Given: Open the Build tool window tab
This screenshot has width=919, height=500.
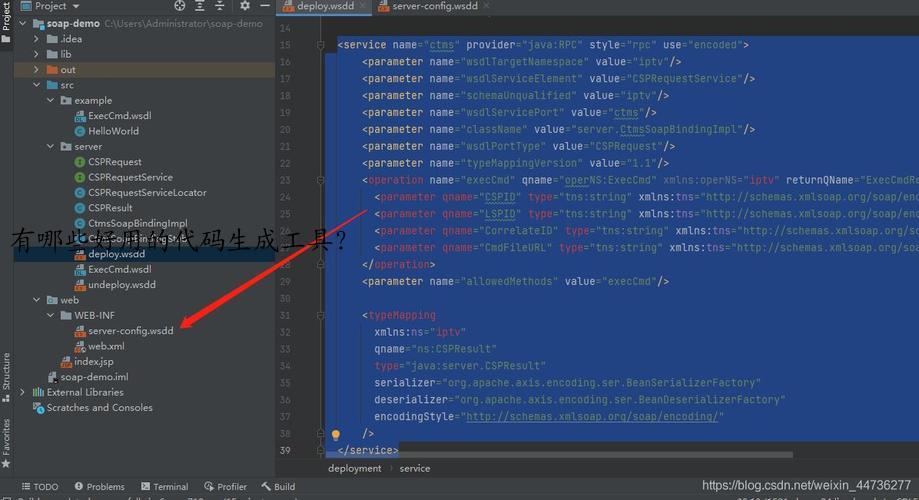Looking at the screenshot, I should (x=278, y=487).
